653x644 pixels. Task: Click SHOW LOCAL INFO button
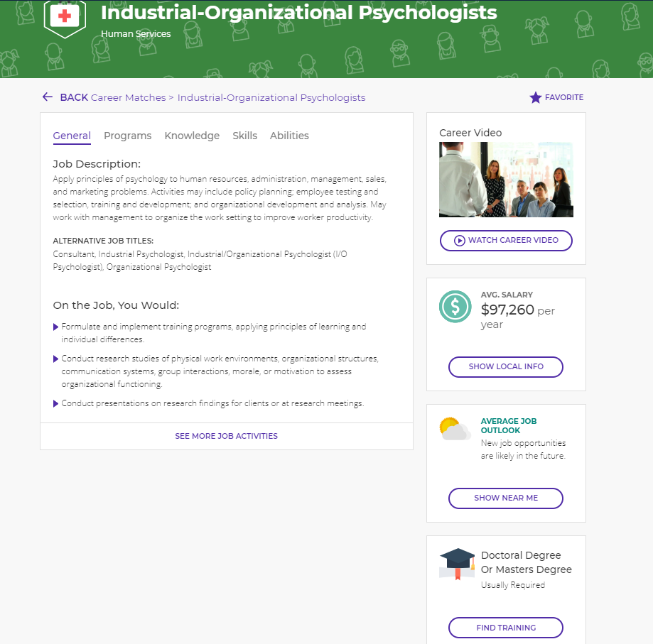coord(506,366)
